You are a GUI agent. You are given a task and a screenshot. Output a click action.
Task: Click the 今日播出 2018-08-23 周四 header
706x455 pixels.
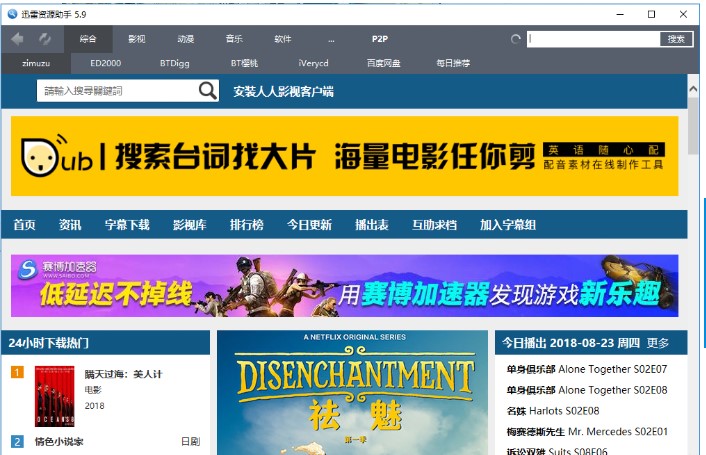pos(571,343)
